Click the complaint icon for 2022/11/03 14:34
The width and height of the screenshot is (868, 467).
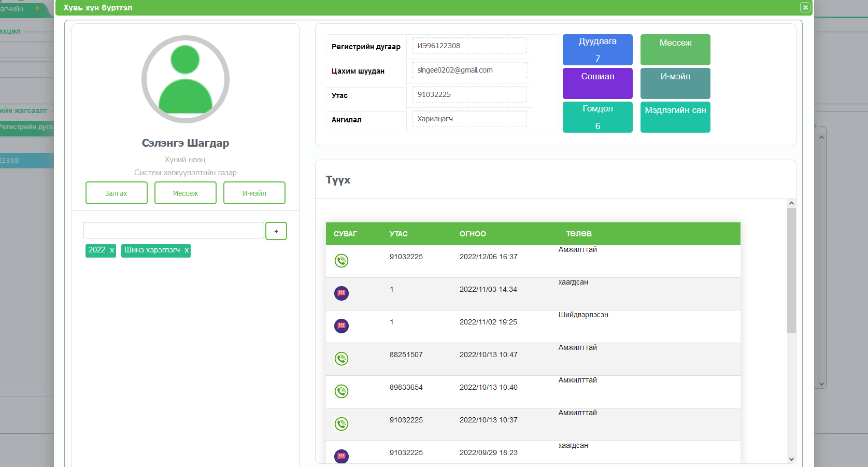coord(341,293)
